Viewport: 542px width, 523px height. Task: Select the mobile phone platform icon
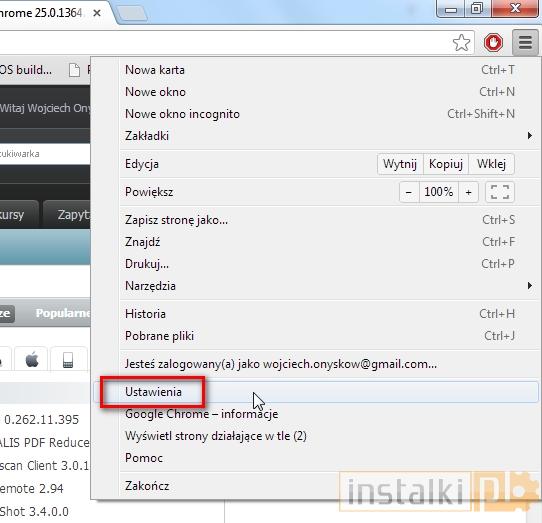click(x=68, y=359)
